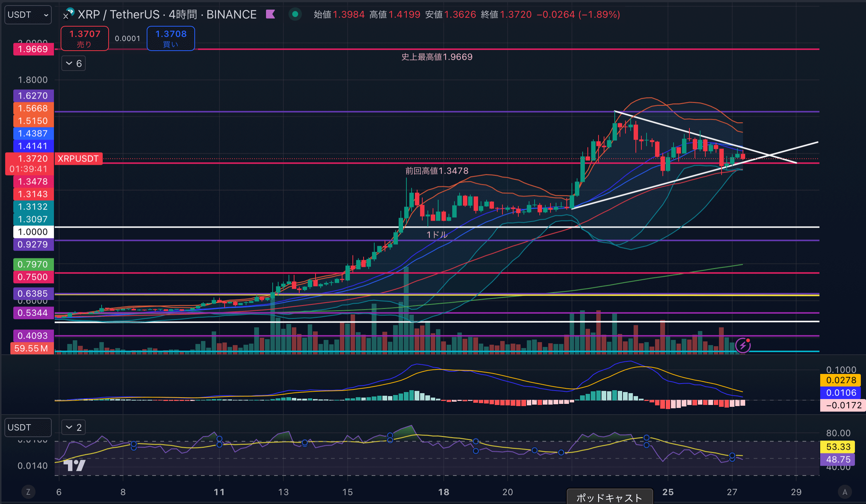The image size is (866, 504).
Task: Click the 48.75 RSI value label
Action: 838,459
